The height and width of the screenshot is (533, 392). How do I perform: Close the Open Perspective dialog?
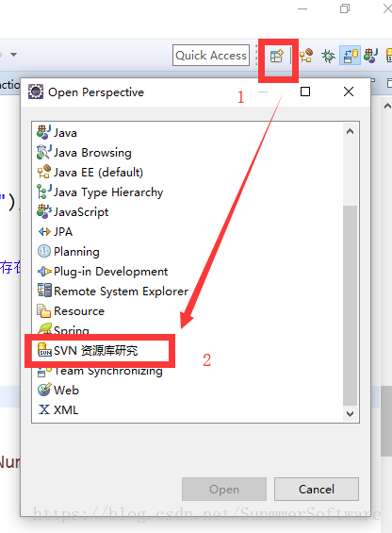(349, 92)
